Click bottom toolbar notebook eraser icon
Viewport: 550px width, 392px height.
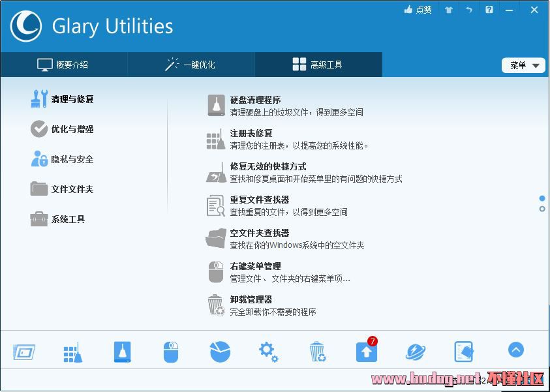pyautogui.click(x=464, y=352)
